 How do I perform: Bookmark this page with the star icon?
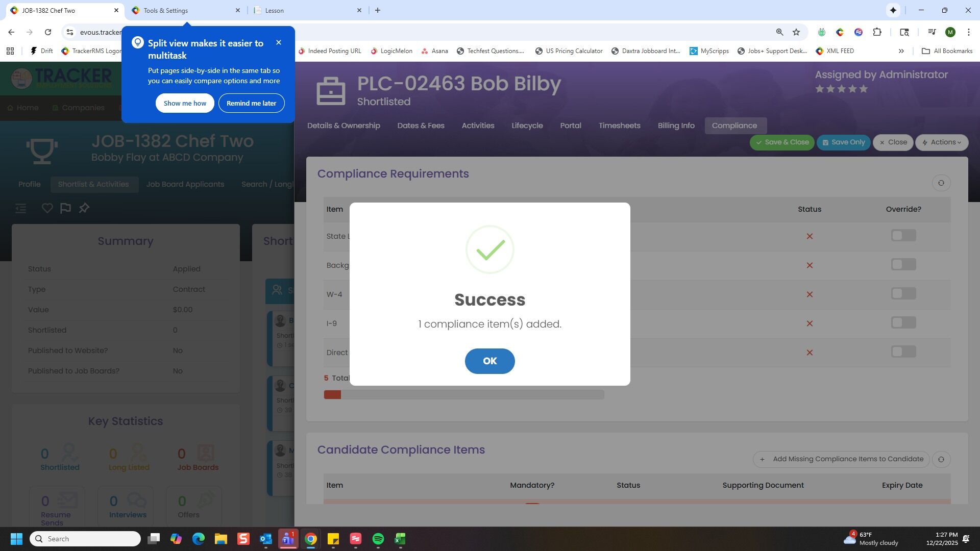tap(796, 32)
